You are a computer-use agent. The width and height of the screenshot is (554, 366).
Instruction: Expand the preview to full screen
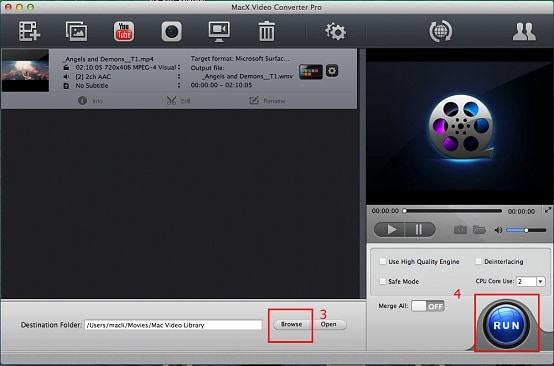[x=548, y=210]
